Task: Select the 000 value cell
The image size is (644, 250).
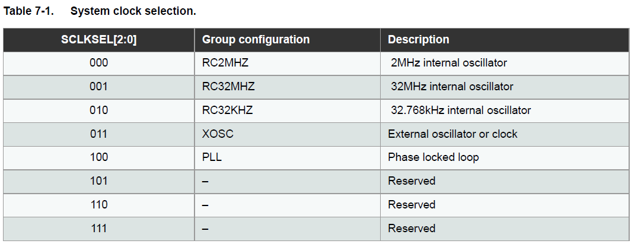Action: click(98, 63)
